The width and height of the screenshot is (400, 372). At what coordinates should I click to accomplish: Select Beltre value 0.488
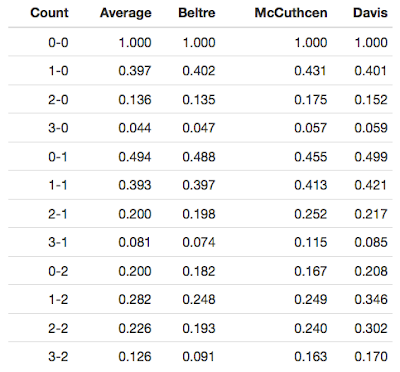point(199,157)
